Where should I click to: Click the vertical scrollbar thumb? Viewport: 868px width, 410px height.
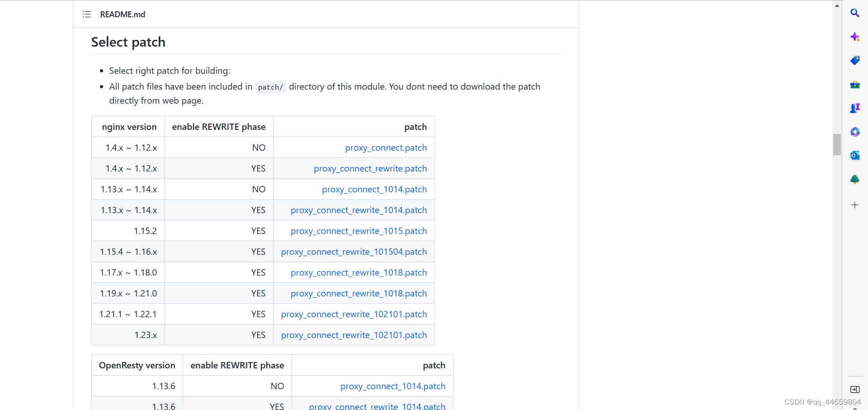click(837, 144)
